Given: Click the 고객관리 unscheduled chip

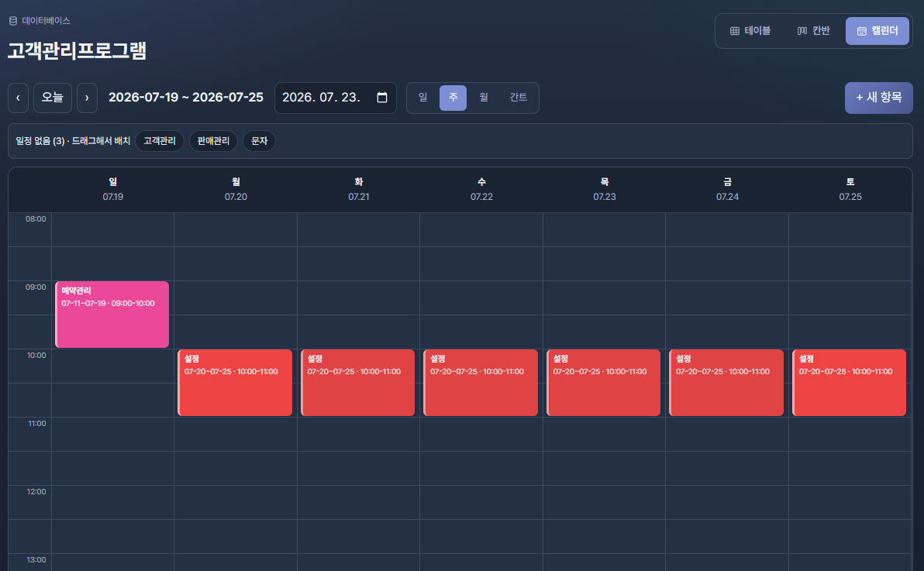Looking at the screenshot, I should click(x=160, y=141).
